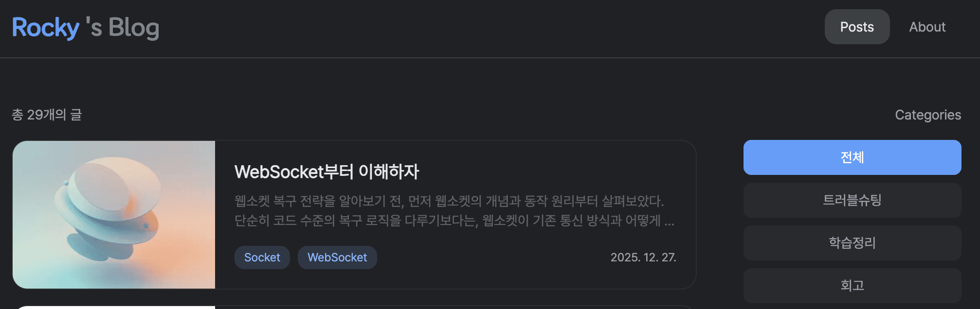Image resolution: width=980 pixels, height=309 pixels.
Task: Click the Categories sidebar heading
Action: coord(928,115)
